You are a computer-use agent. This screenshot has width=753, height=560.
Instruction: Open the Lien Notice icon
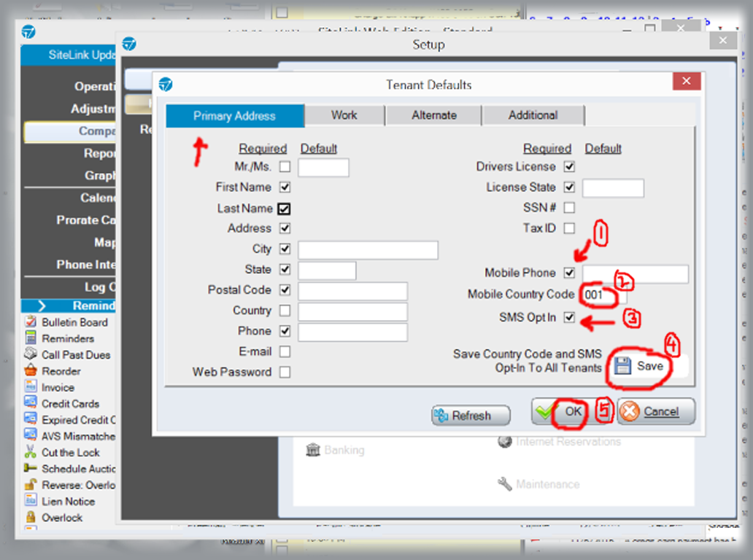pyautogui.click(x=31, y=501)
